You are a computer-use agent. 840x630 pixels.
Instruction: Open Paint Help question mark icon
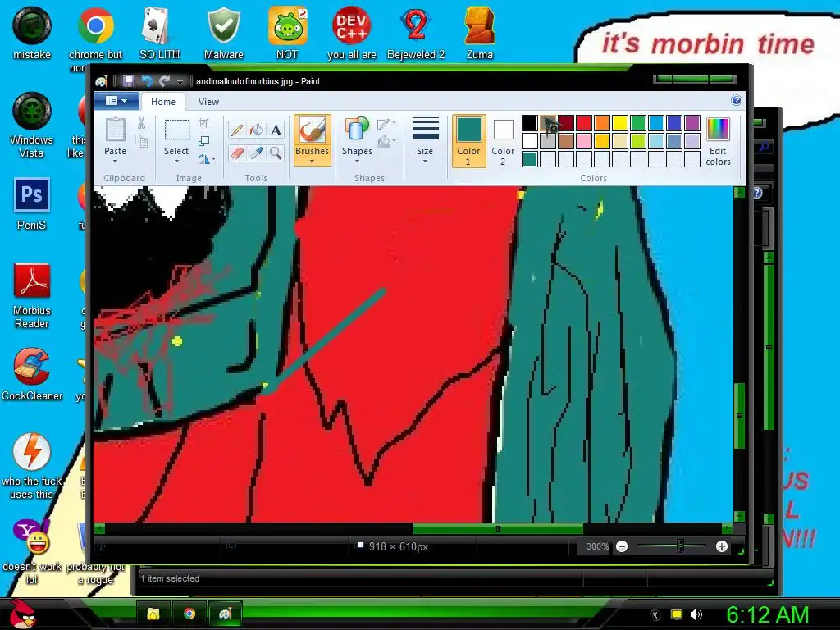(737, 100)
